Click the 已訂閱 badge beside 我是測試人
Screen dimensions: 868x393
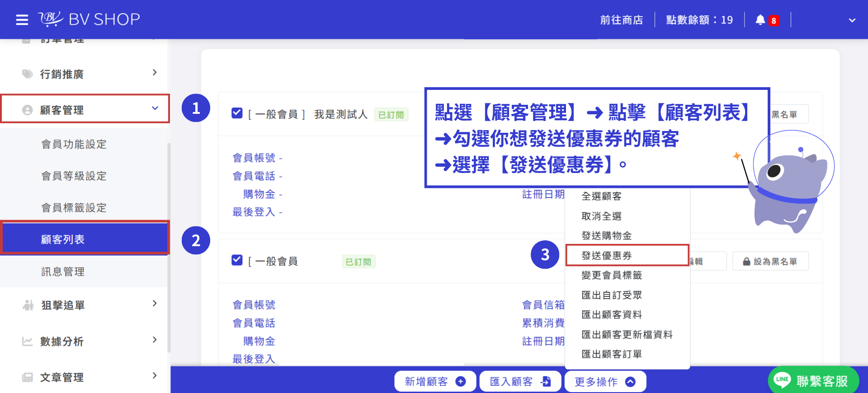point(391,115)
